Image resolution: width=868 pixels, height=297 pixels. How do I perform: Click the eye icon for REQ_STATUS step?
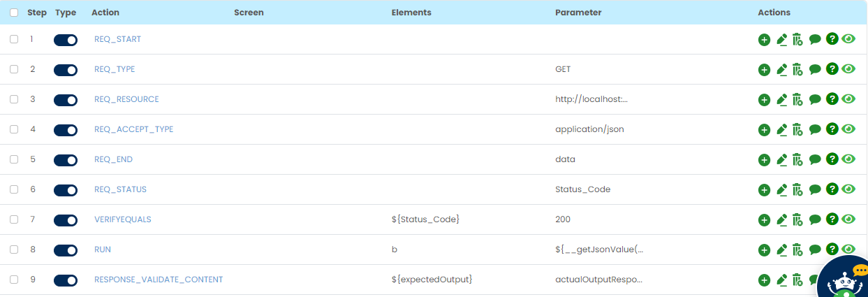(848, 189)
